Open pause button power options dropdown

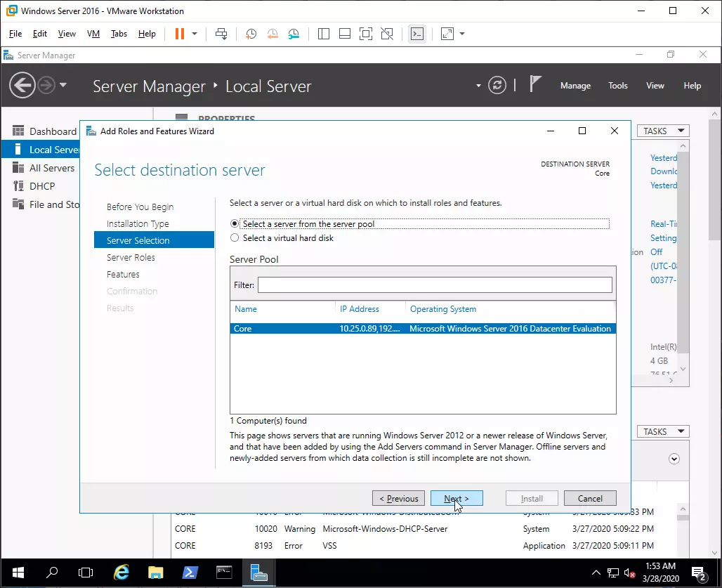coord(195,34)
